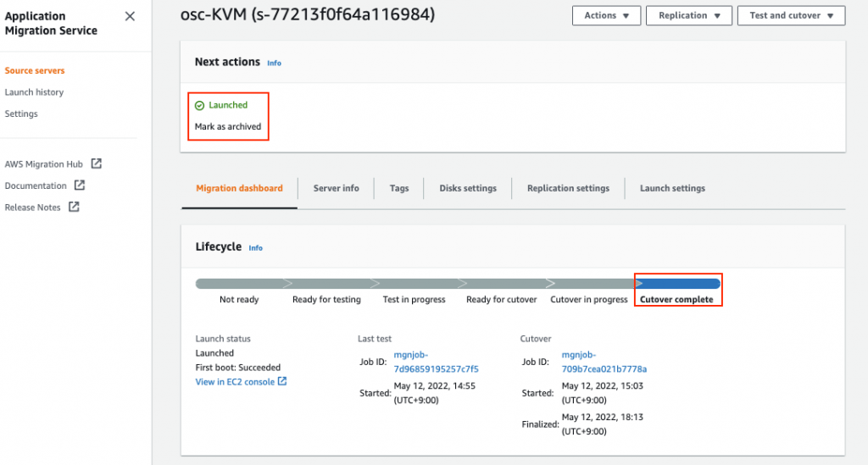
Task: Switch to the Server info tab
Action: pos(336,188)
